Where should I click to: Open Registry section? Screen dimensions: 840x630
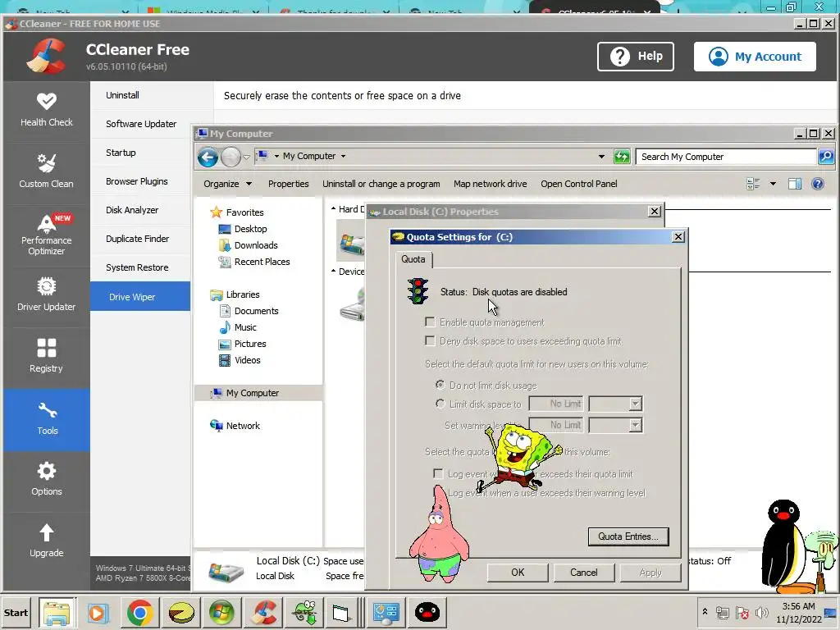click(47, 356)
